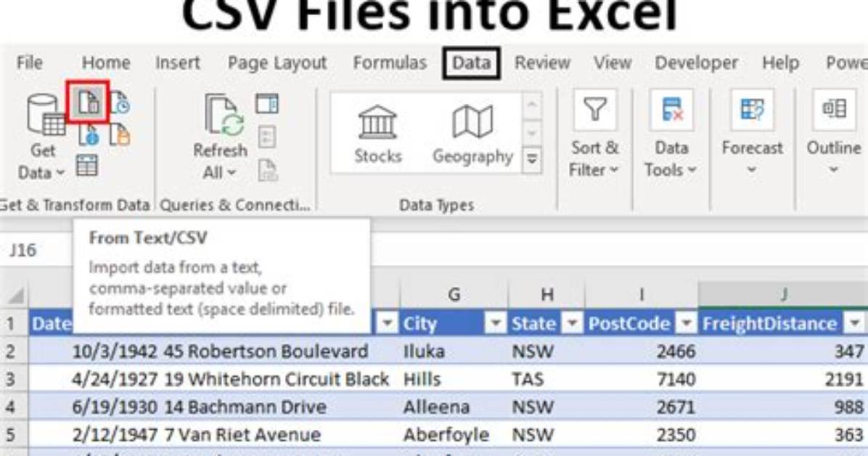
Task: Select the Data tab
Action: click(x=472, y=62)
